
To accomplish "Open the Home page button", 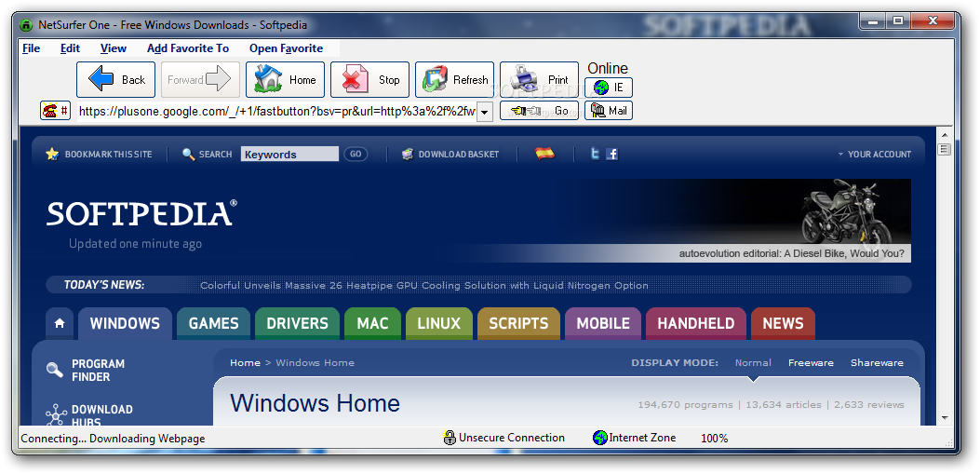I will click(x=285, y=79).
